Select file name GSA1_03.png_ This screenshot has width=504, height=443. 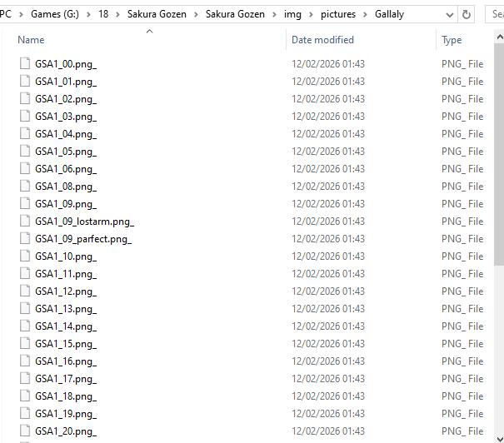pyautogui.click(x=66, y=117)
